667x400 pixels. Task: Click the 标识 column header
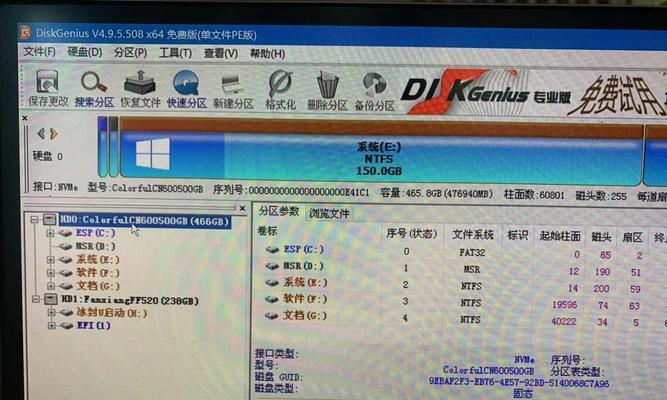(x=517, y=235)
